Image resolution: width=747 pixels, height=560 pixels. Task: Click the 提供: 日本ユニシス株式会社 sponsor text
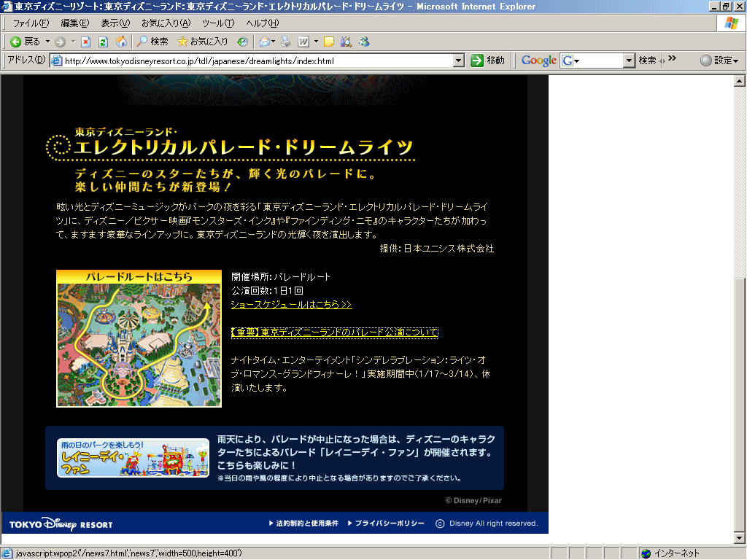(x=437, y=249)
